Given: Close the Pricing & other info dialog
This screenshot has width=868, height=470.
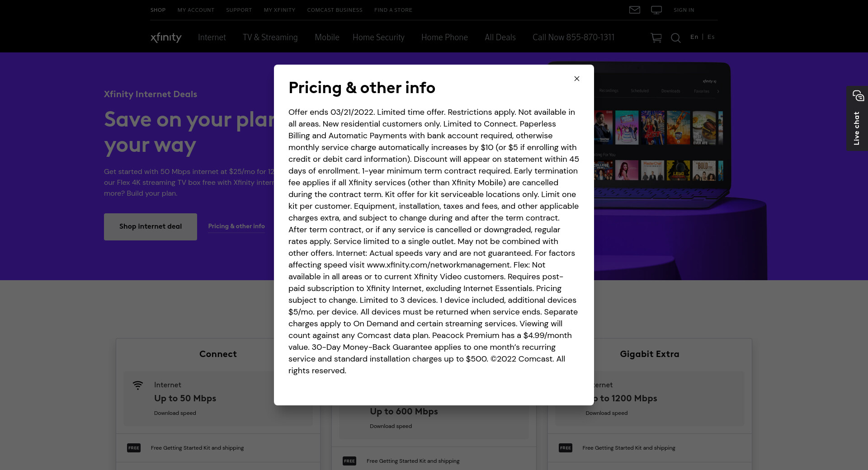Looking at the screenshot, I should click(576, 79).
